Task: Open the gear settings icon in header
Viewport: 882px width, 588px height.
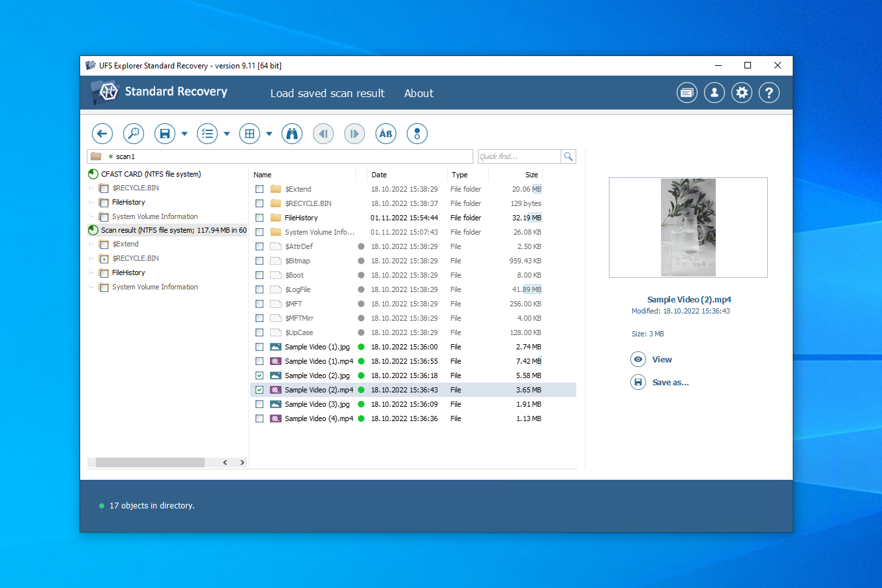Action: click(741, 93)
